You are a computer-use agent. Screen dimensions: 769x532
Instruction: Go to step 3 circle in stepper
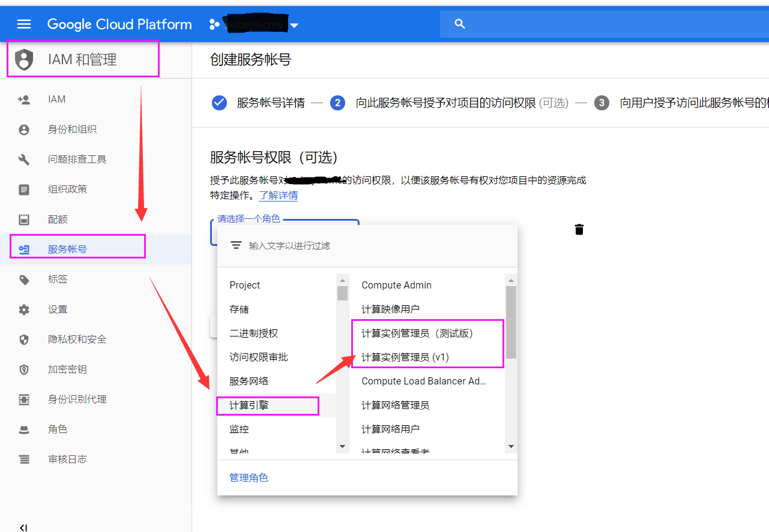click(x=602, y=103)
